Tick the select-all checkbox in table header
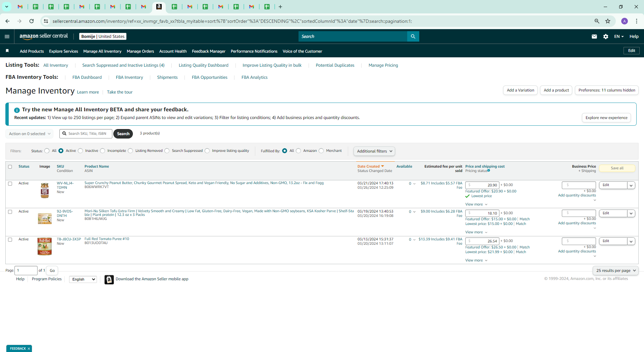Screen dimensions: 644x352 pos(10,167)
